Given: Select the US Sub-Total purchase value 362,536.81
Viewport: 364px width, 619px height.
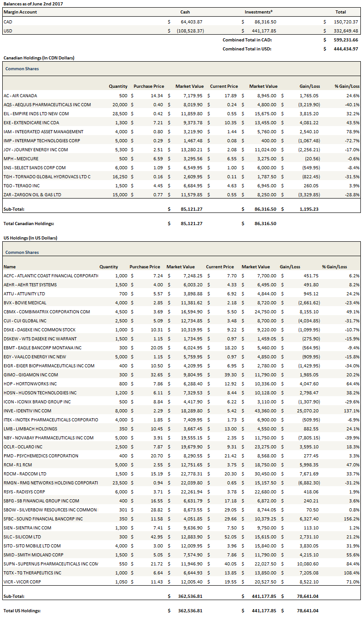Looking at the screenshot, I should click(190, 596).
